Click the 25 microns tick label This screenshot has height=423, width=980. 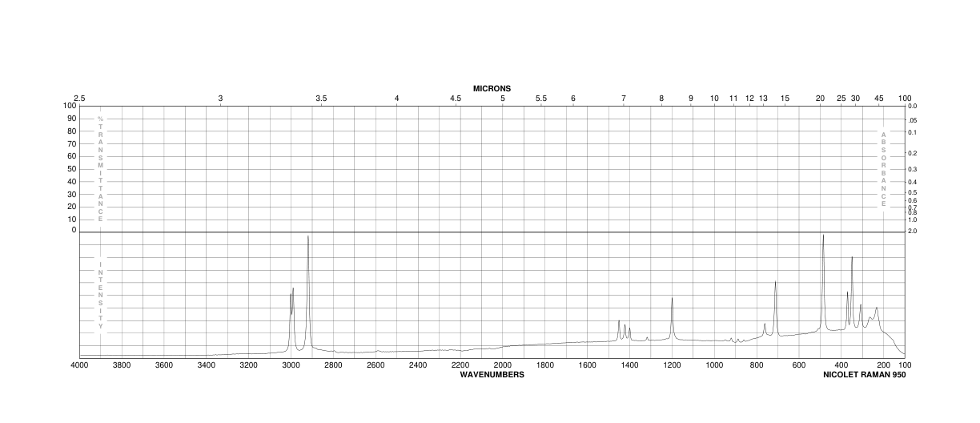(841, 98)
